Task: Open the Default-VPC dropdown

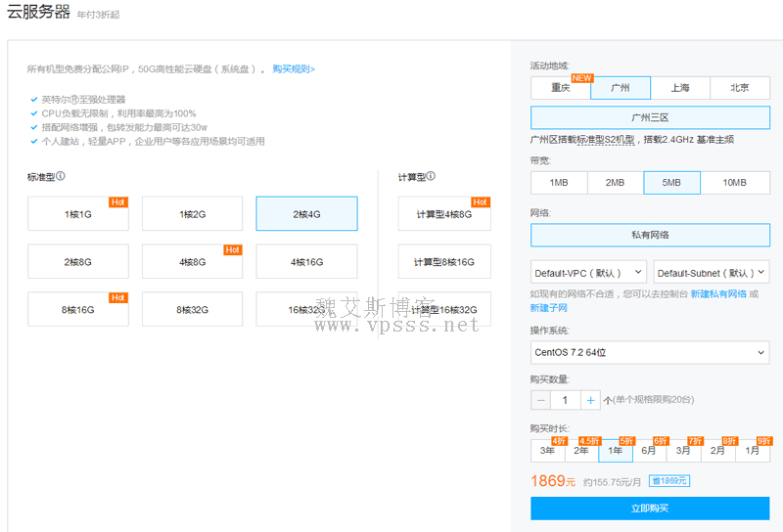Action: tap(589, 273)
